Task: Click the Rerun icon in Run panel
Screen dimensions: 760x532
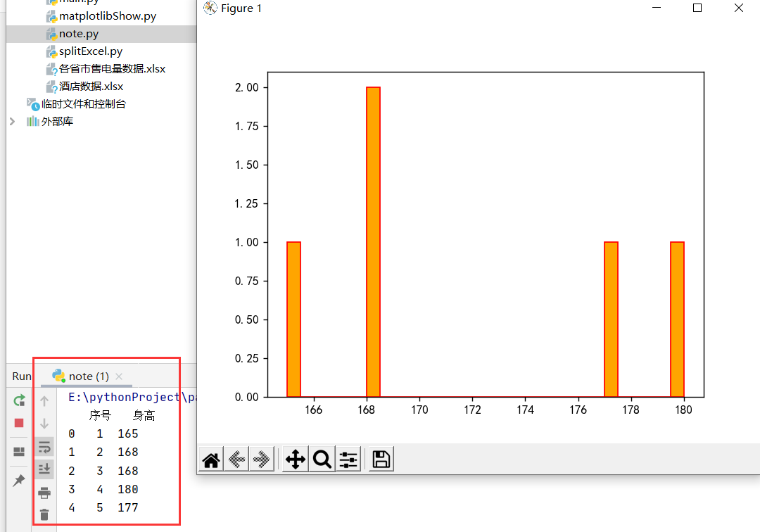Action: pyautogui.click(x=20, y=400)
